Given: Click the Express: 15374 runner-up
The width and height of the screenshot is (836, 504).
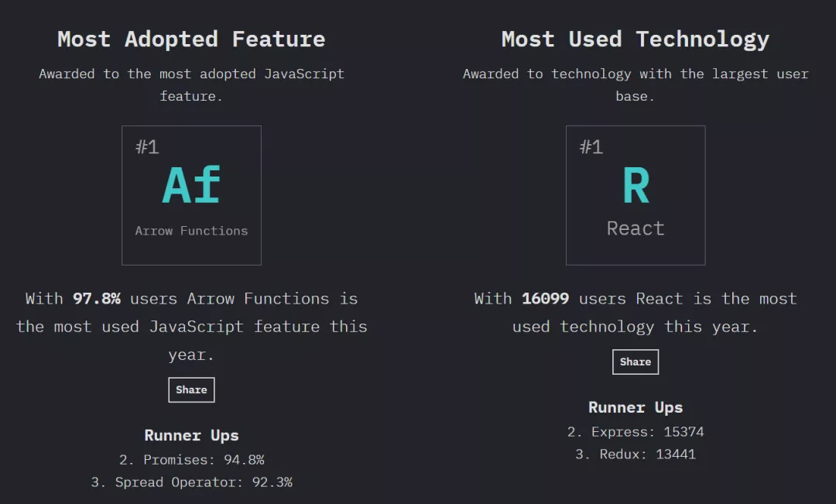Looking at the screenshot, I should point(636,432).
